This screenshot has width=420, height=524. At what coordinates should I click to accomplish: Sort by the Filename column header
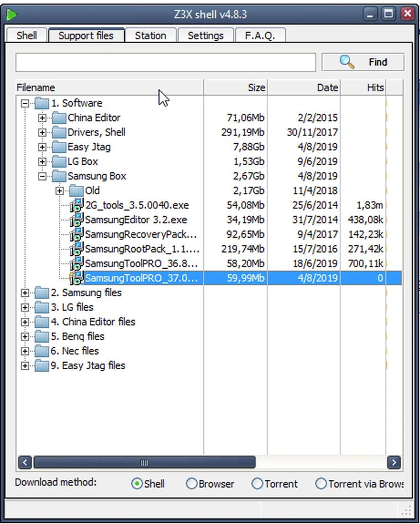109,87
